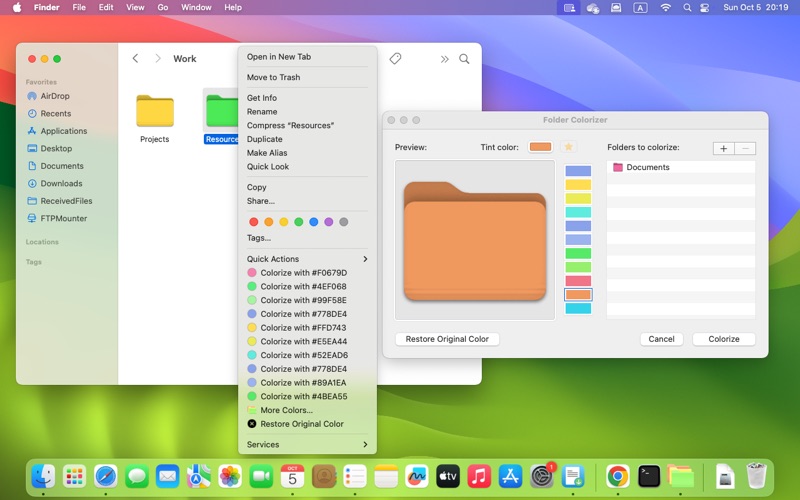The image size is (800, 500).
Task: Click the Restore Original Color menu icon
Action: [252, 424]
